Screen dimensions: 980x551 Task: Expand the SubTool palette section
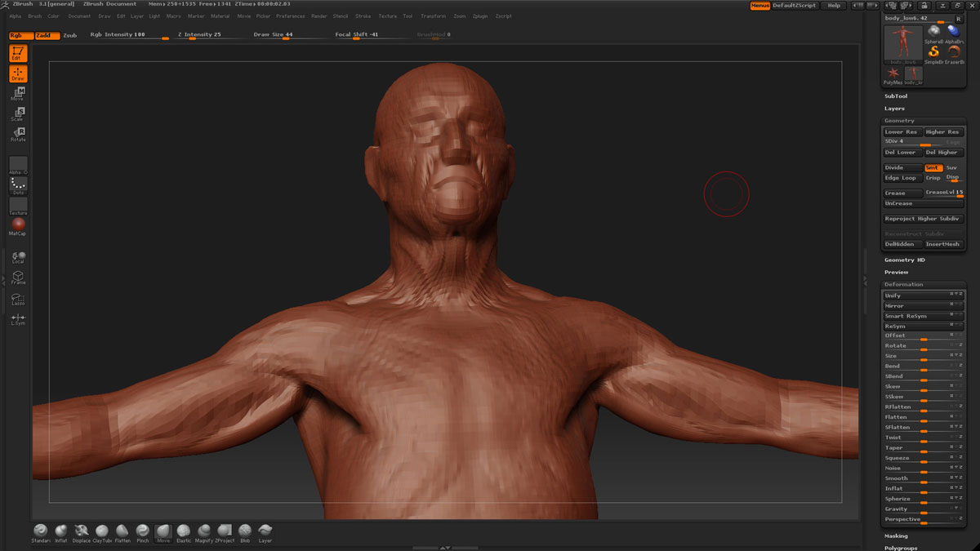[x=896, y=96]
